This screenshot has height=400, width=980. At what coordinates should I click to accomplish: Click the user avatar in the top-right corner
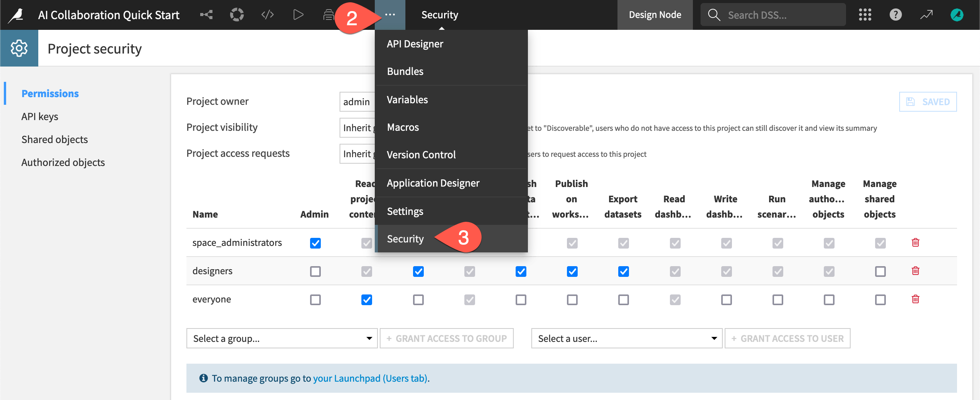coord(956,15)
